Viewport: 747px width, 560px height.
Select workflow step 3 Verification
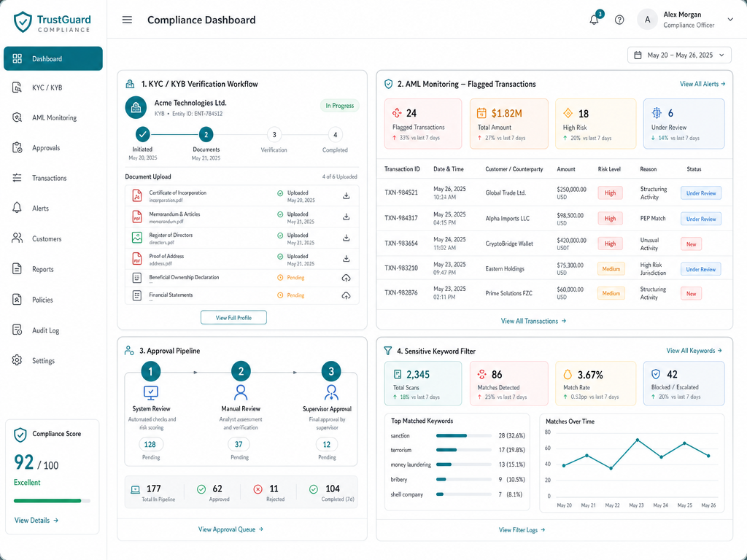click(274, 135)
